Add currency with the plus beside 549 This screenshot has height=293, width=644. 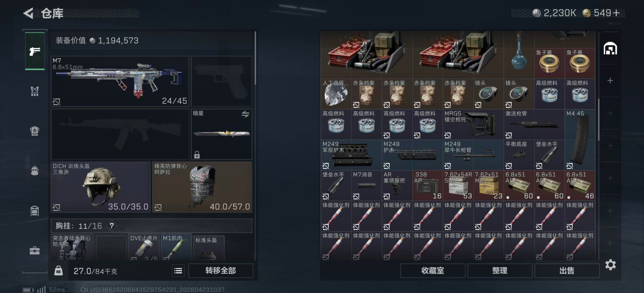point(616,13)
